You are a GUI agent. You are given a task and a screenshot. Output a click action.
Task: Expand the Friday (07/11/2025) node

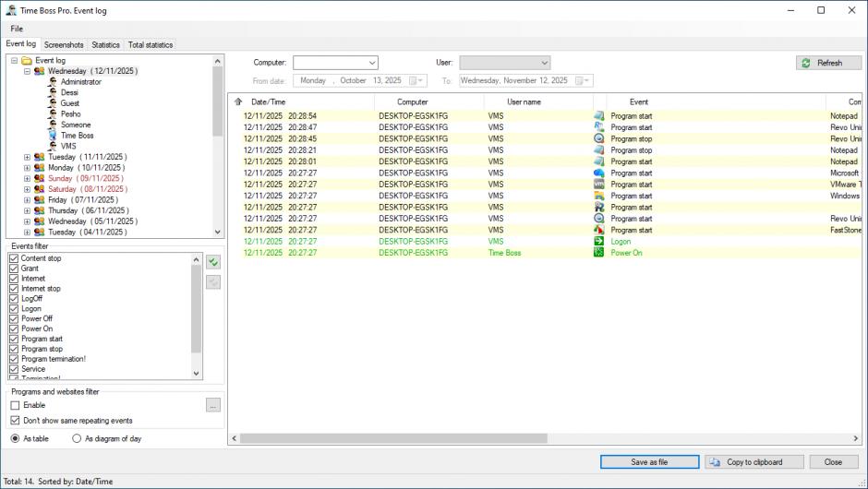pyautogui.click(x=27, y=200)
